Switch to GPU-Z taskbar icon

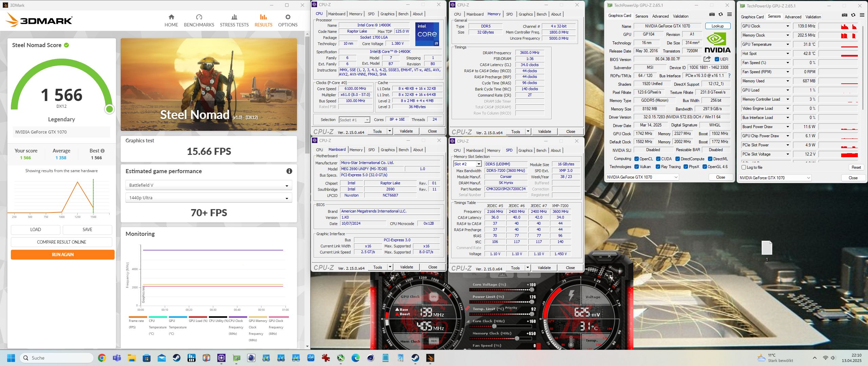point(236,358)
